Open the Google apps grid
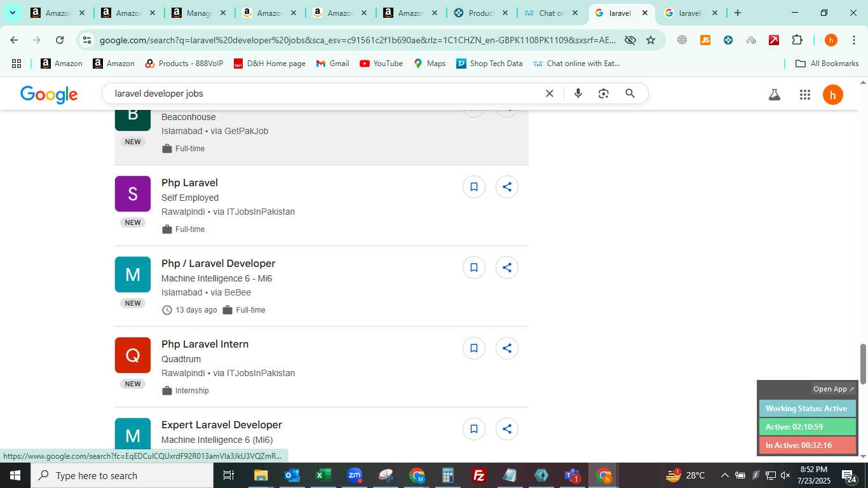 coord(804,95)
